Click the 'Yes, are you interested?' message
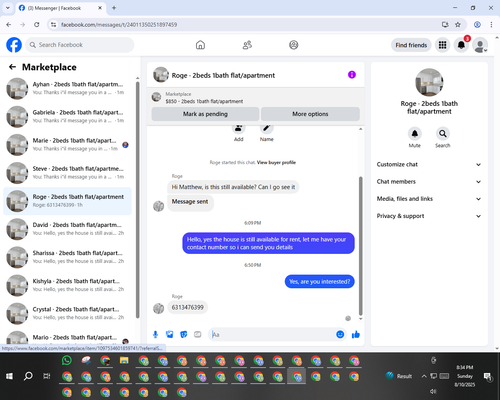 (x=320, y=282)
